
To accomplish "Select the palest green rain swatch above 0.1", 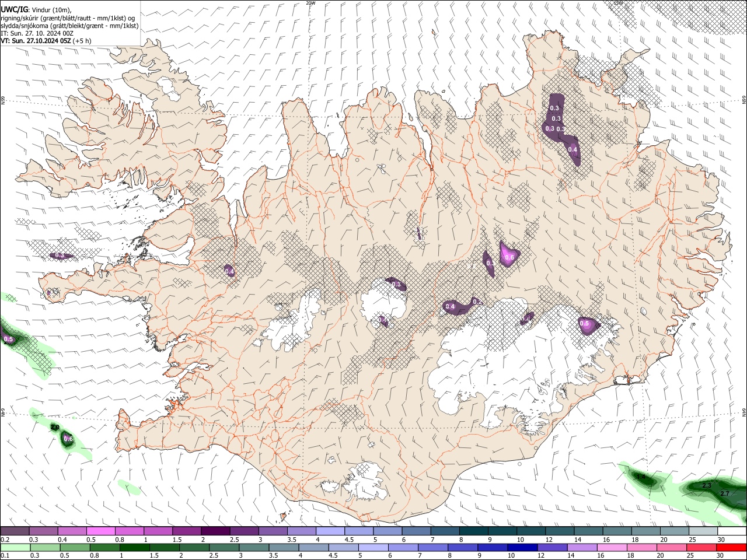I will [x=15, y=547].
